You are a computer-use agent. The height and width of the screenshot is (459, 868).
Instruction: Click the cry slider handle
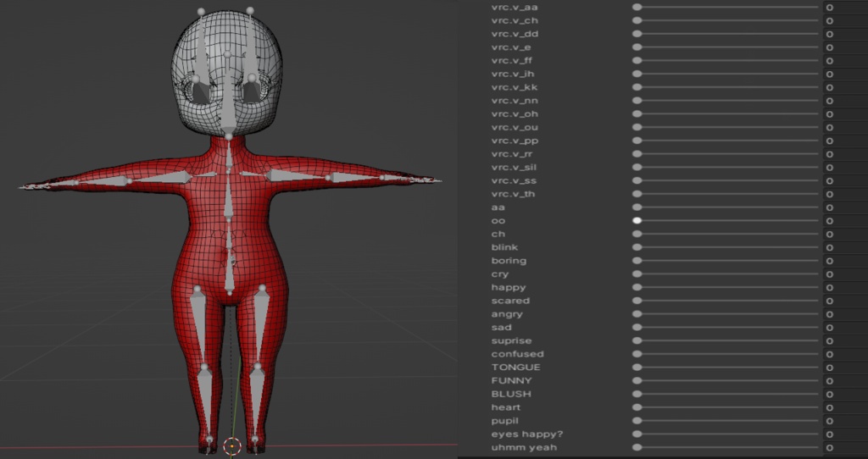coord(637,274)
